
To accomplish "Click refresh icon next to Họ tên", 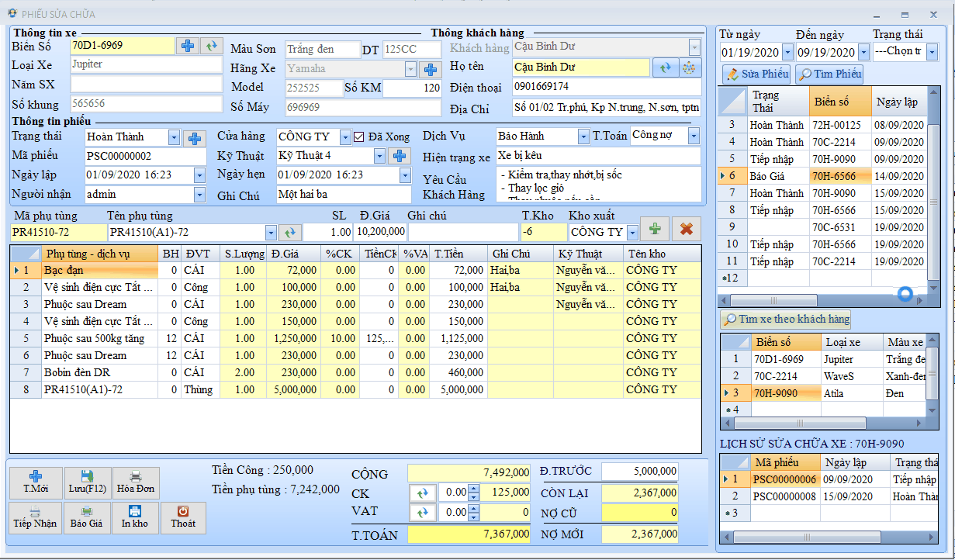I will [x=664, y=67].
